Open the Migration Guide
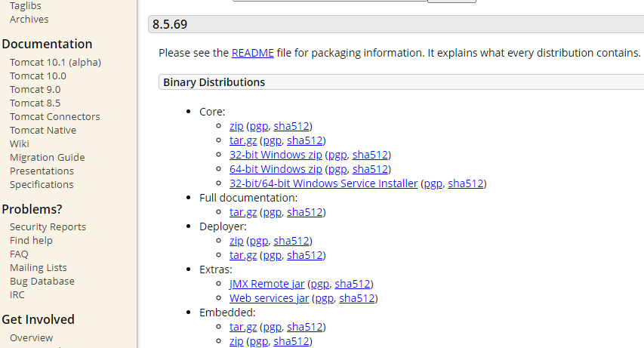This screenshot has width=644, height=348. [x=48, y=157]
